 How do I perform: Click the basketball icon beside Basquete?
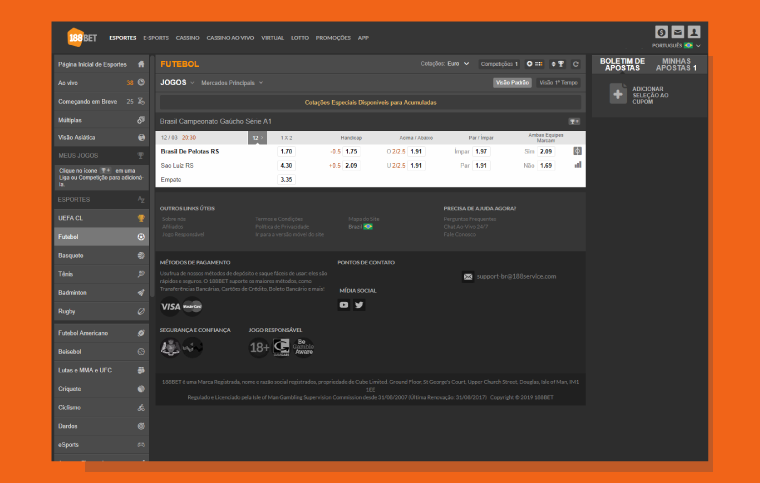click(141, 255)
